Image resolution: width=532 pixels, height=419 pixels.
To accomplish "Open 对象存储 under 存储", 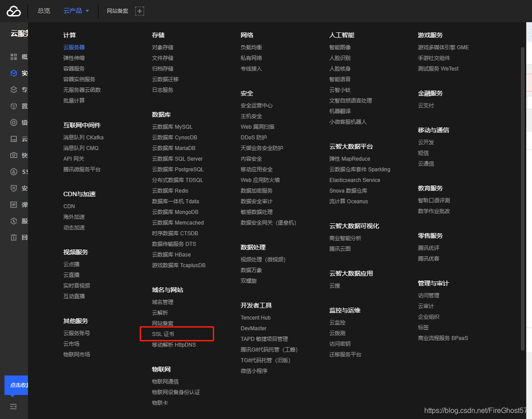I will (x=163, y=47).
